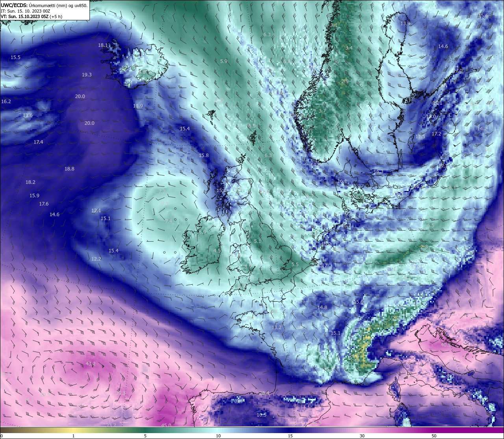Click the 13.9 value label
Viewport: 504px width, 439px height.
pyautogui.click(x=405, y=24)
